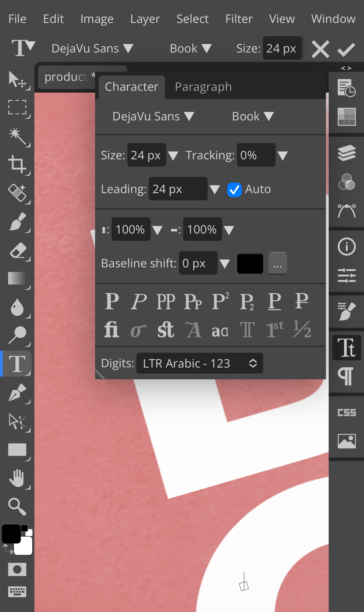Cancel text editing with the X button
This screenshot has width=364, height=612.
(x=320, y=49)
